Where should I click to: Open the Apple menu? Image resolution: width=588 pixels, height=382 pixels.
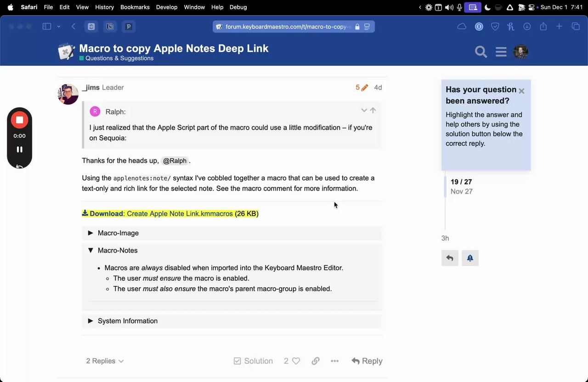click(x=10, y=7)
